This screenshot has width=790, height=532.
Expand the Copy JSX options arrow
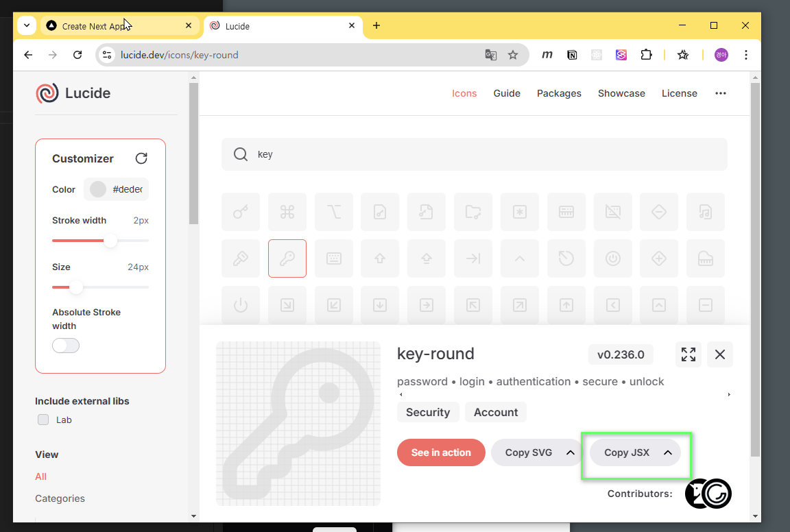[667, 452]
